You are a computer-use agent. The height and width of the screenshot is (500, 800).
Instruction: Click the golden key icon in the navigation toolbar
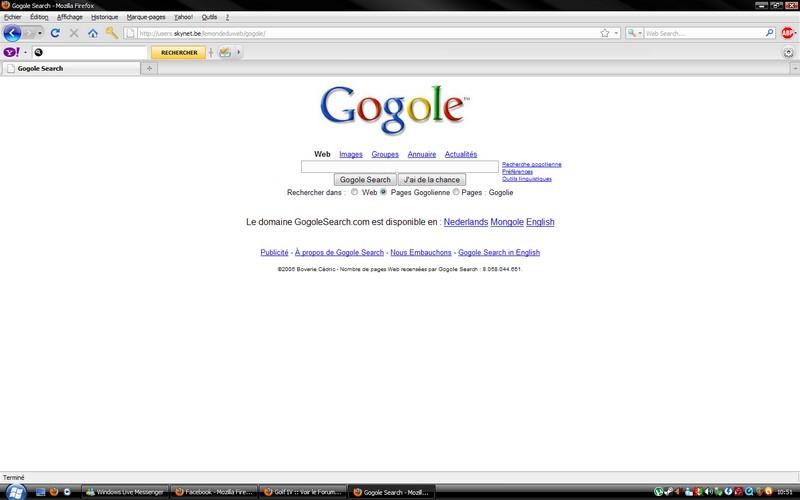coord(112,33)
